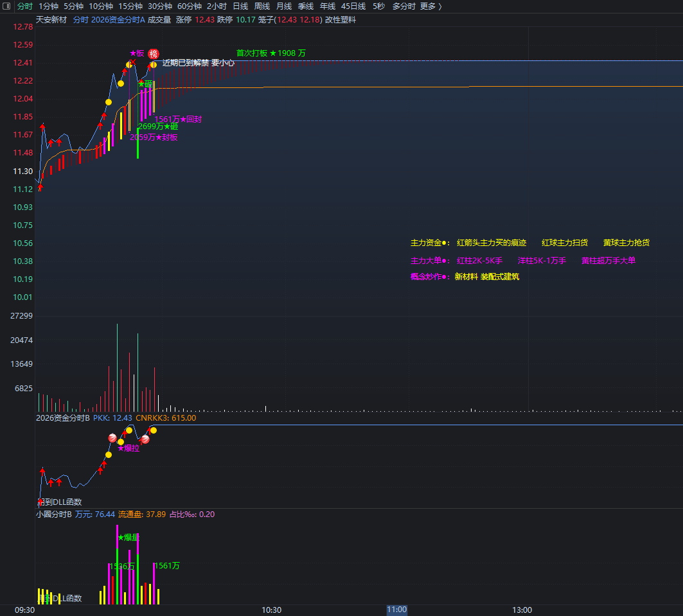The image size is (683, 616).
Task: Click the 27299 volume axis label
Action: pyautogui.click(x=21, y=315)
